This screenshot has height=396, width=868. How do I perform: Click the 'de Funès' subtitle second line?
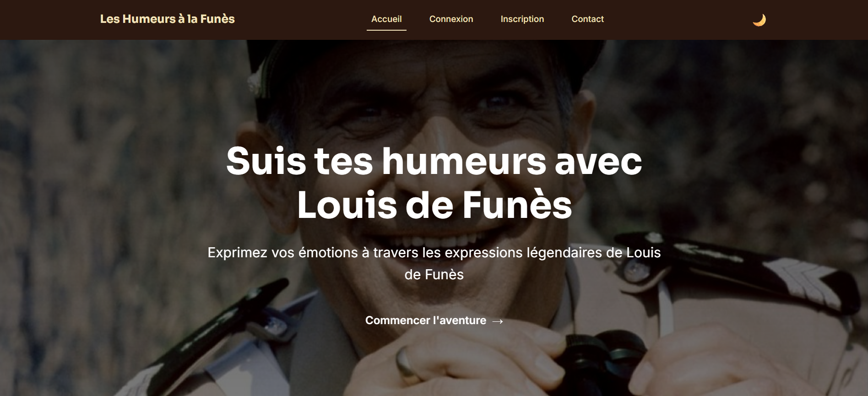click(434, 274)
